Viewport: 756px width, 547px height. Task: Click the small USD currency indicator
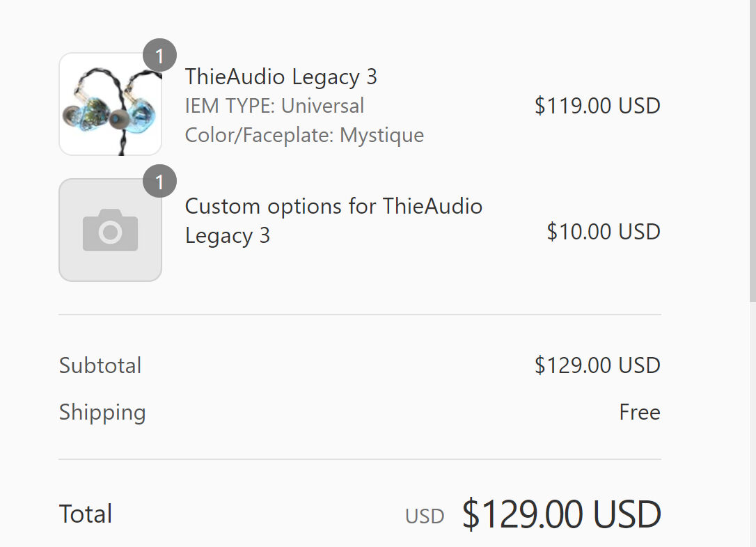coord(425,516)
